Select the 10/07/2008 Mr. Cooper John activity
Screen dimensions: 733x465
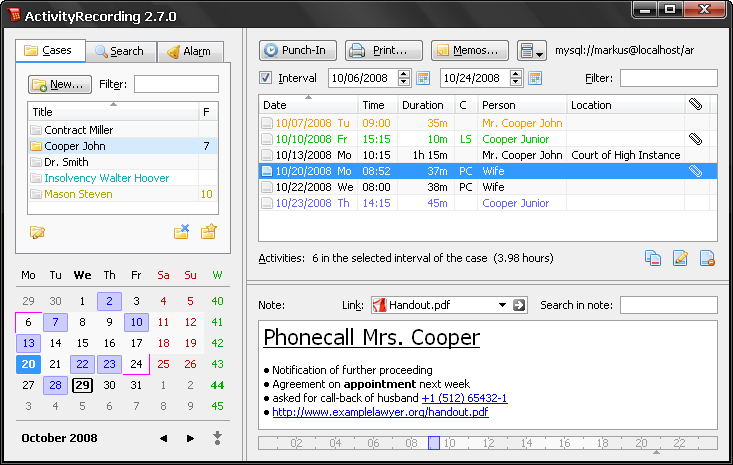488,123
